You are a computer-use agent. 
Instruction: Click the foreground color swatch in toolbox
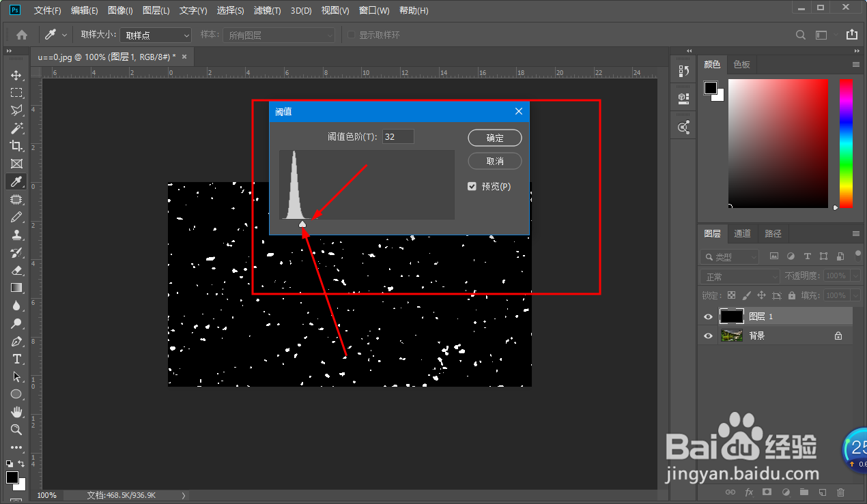[12, 477]
